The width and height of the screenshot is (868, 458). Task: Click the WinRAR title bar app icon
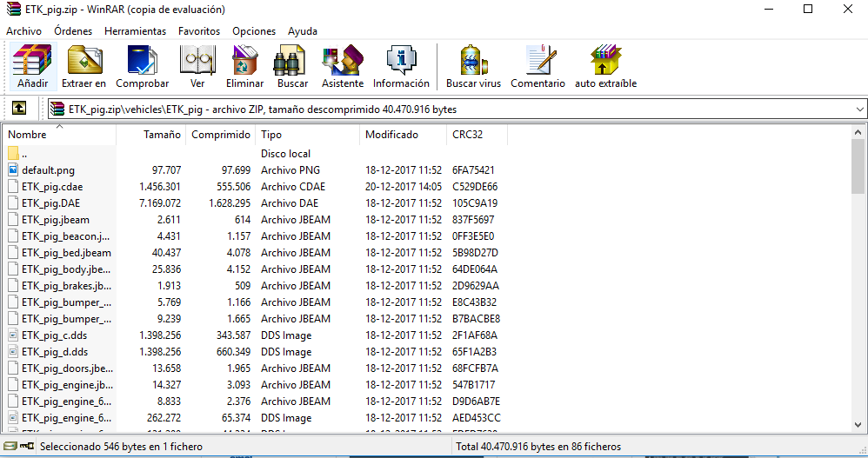point(13,10)
